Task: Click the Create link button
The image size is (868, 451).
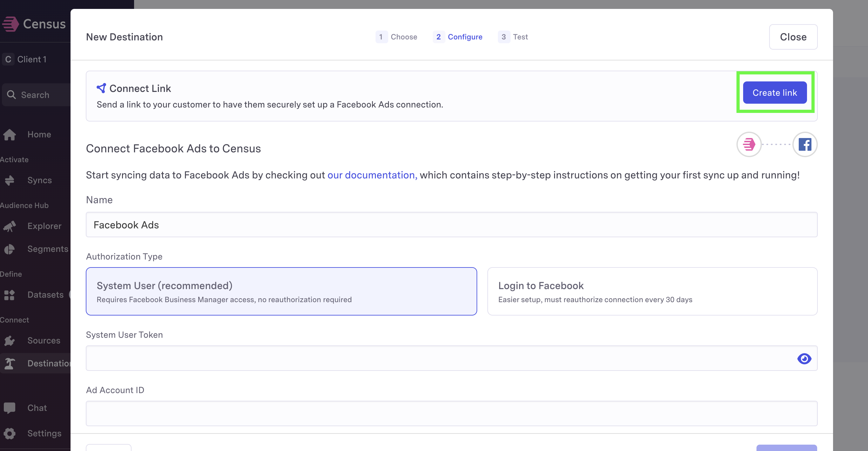Action: pos(775,93)
